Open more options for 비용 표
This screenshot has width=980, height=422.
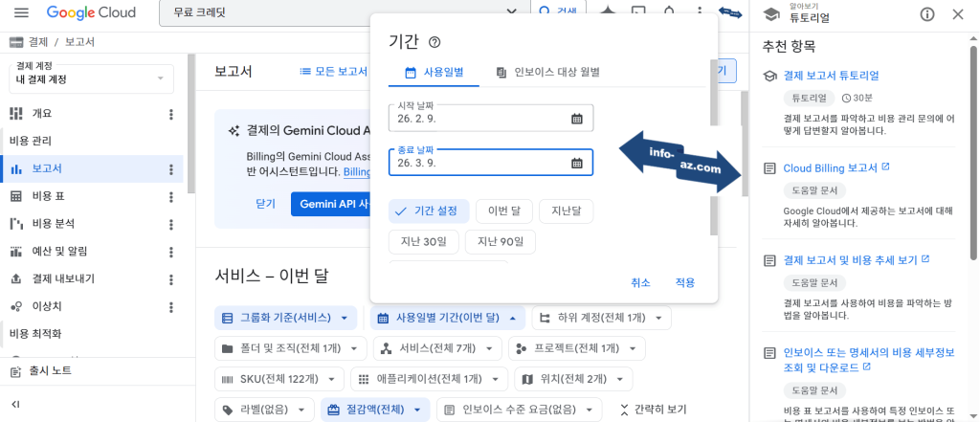tap(171, 197)
